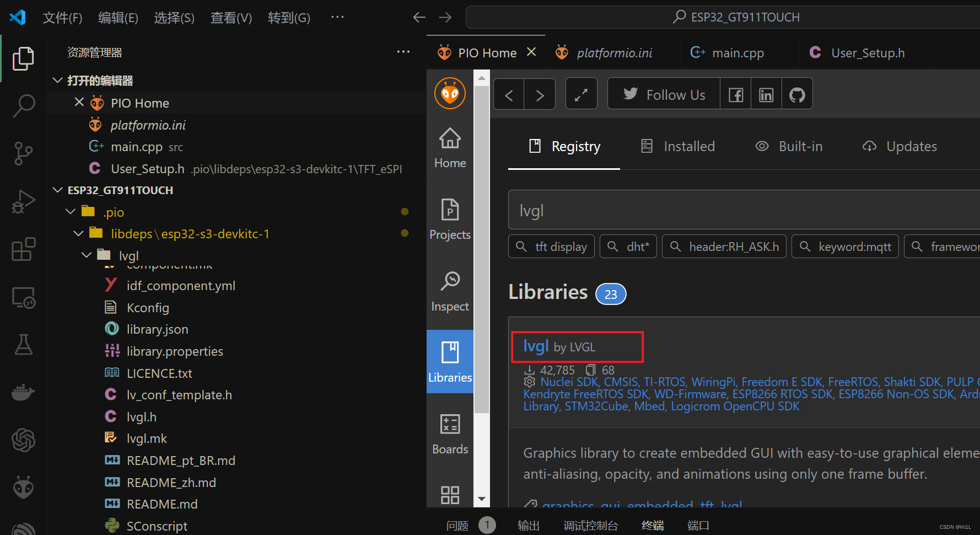
Task: Open Explorer more actions menu
Action: point(403,52)
